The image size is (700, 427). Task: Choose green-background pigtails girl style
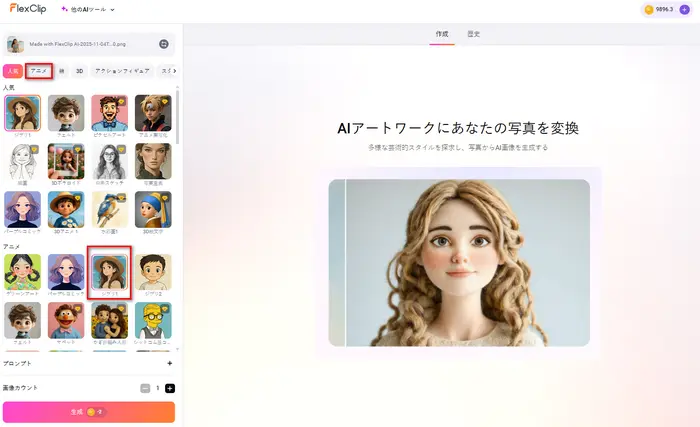point(22,272)
